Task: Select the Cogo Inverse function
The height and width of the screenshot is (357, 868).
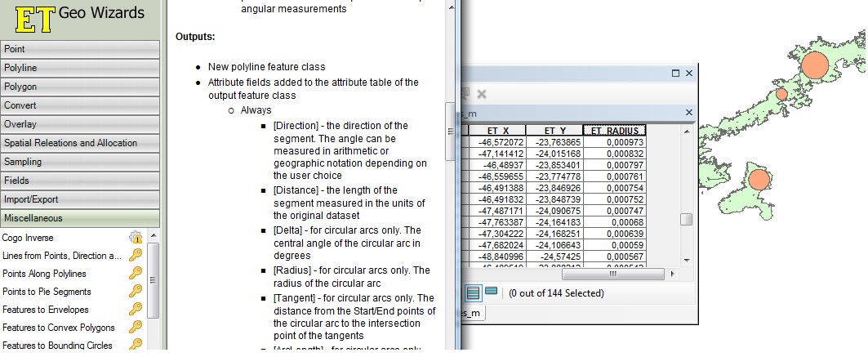Action: [29, 238]
